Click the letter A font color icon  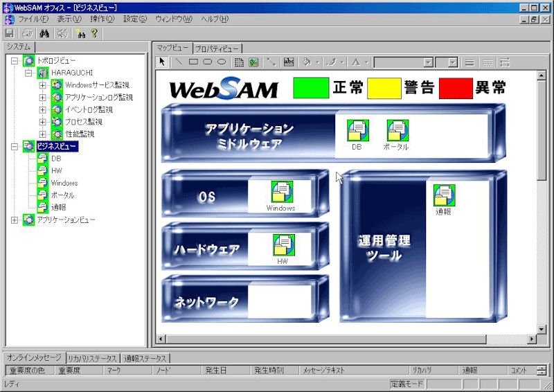(x=356, y=62)
